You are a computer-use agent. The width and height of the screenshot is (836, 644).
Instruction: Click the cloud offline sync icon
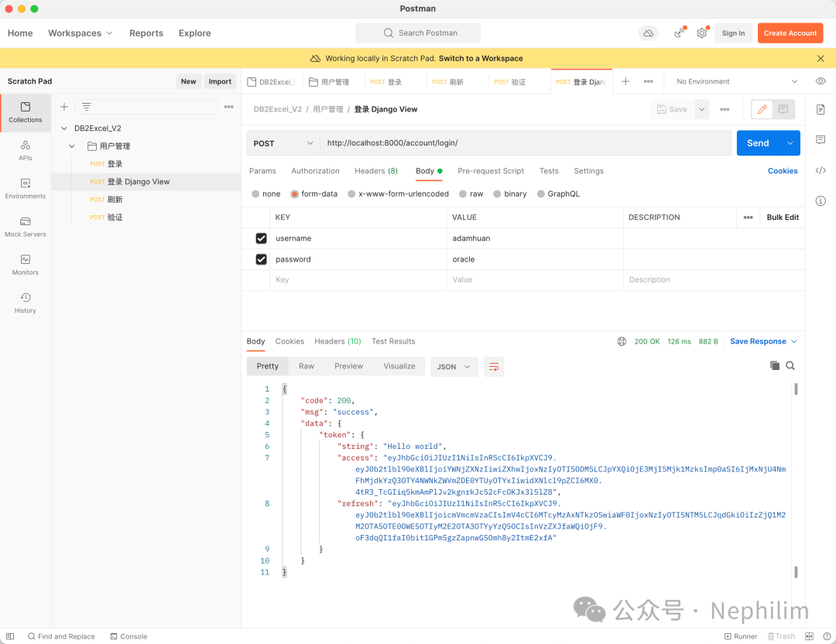[x=649, y=33]
